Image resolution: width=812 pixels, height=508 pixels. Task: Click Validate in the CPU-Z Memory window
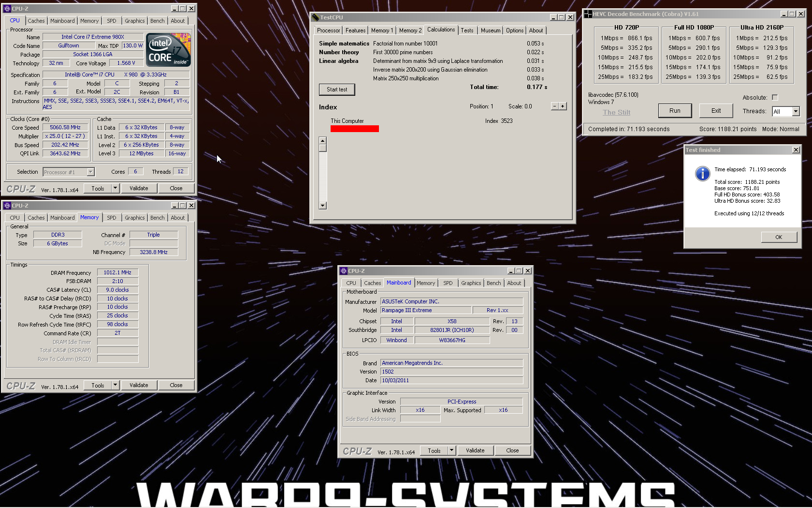coord(139,385)
